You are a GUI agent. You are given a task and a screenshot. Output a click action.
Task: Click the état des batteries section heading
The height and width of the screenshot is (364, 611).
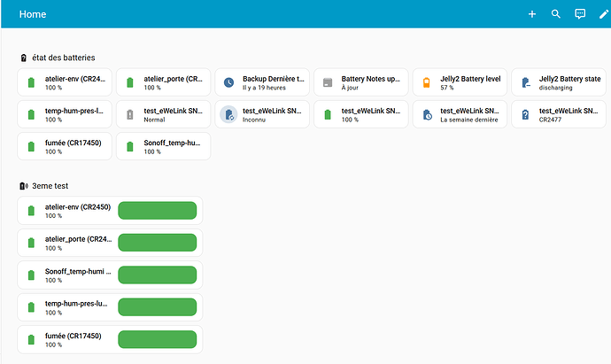[x=64, y=58]
